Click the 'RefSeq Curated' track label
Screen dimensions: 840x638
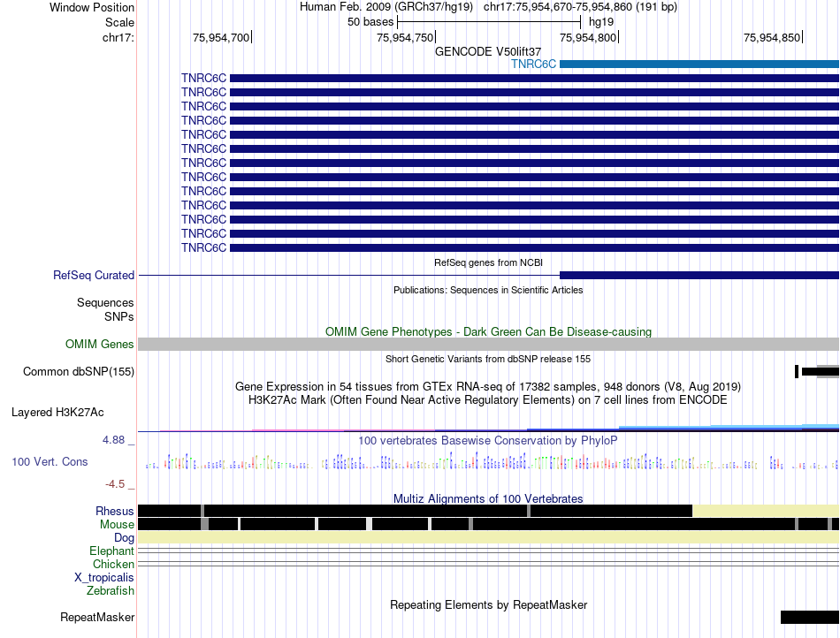[x=93, y=275]
